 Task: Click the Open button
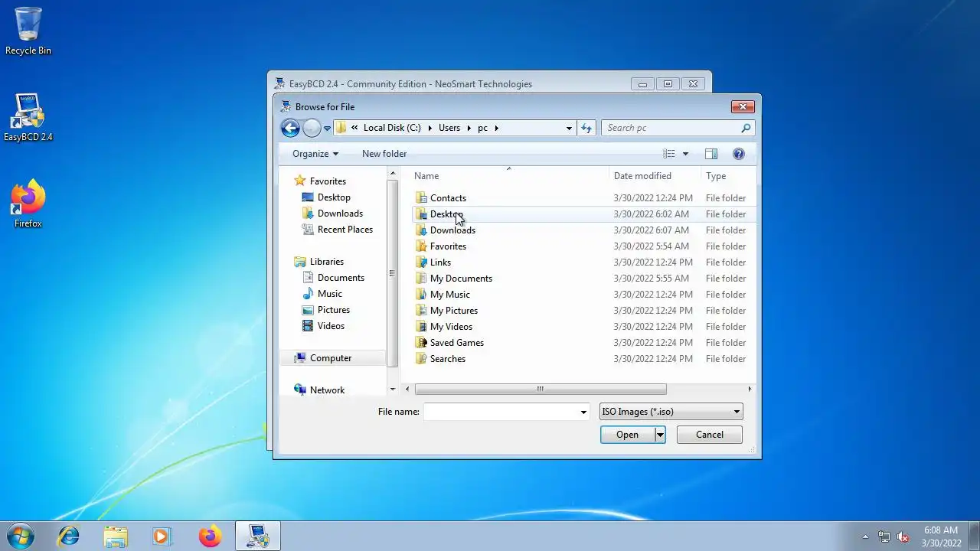click(627, 435)
